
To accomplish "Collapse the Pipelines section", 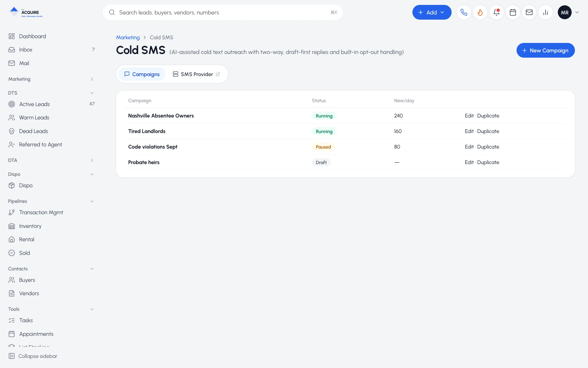I will pyautogui.click(x=51, y=201).
